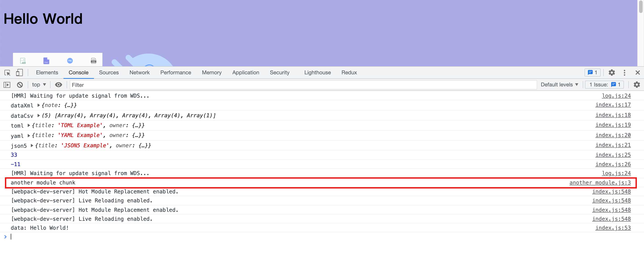Viewport: 644px width, 257px height.
Task: Switch to the Lighthouse tab
Action: click(317, 73)
